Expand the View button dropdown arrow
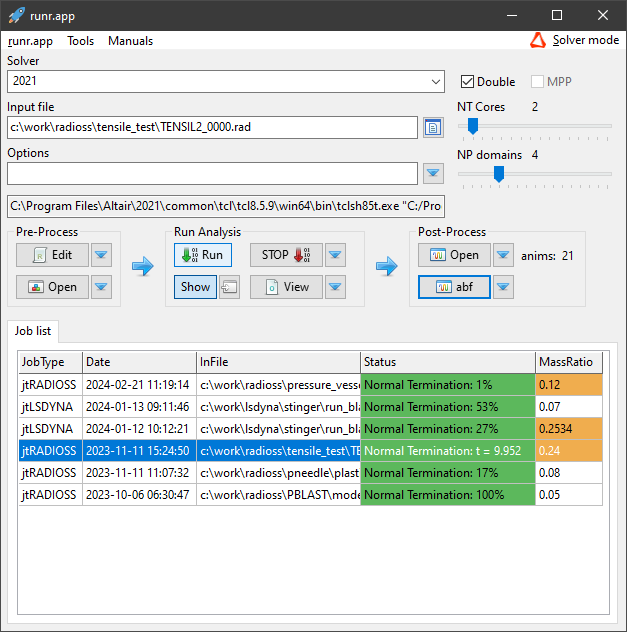 click(335, 287)
